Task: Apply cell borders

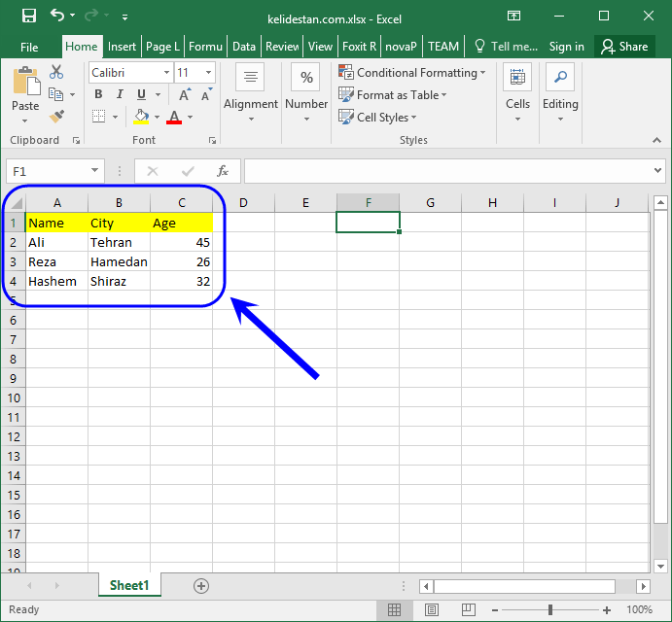Action: click(99, 116)
